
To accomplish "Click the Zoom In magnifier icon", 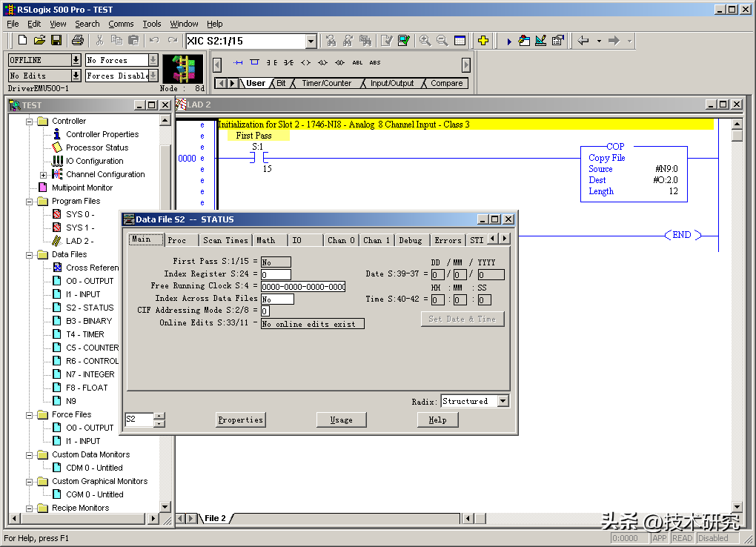I will pyautogui.click(x=425, y=41).
